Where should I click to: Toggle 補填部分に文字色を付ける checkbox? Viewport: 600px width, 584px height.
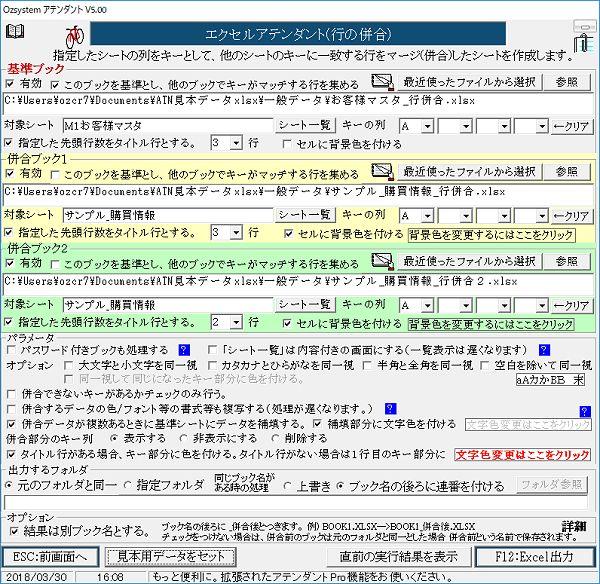pos(317,423)
